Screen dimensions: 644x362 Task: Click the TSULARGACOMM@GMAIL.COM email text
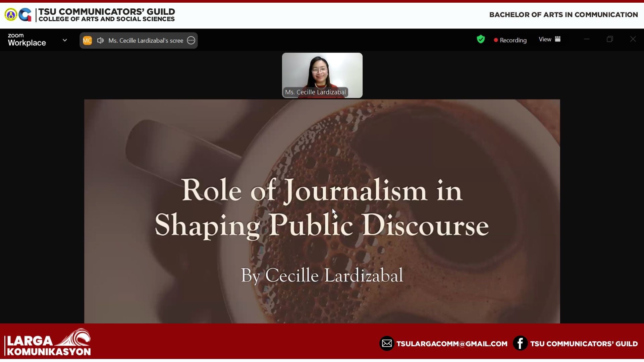click(452, 344)
